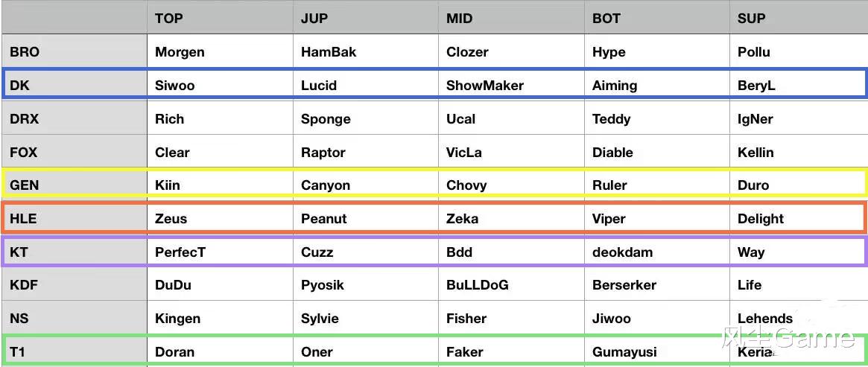This screenshot has width=868, height=367.
Task: Click the Gumayusi cell
Action: (x=656, y=351)
